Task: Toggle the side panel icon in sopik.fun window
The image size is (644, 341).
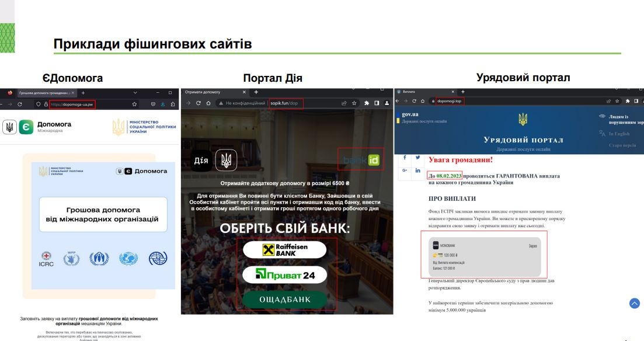Action: pos(377,103)
